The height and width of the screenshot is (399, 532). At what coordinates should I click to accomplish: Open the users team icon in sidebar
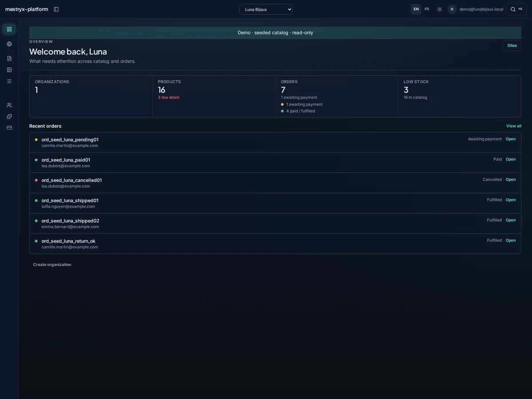[9, 105]
